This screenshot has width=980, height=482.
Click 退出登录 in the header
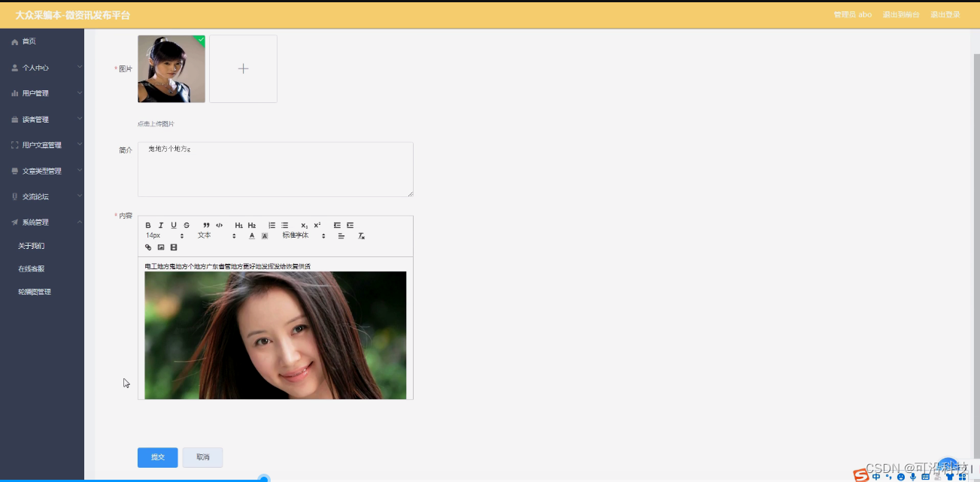tap(945, 15)
